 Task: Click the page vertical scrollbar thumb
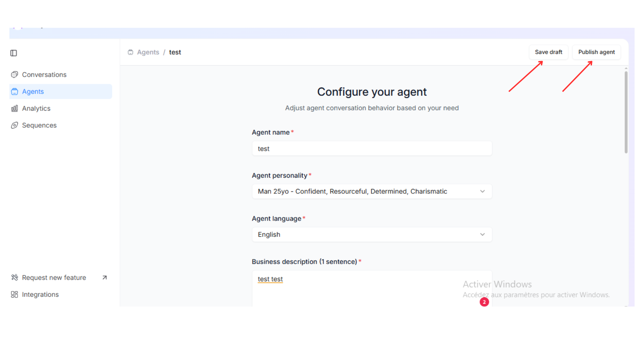[626, 112]
